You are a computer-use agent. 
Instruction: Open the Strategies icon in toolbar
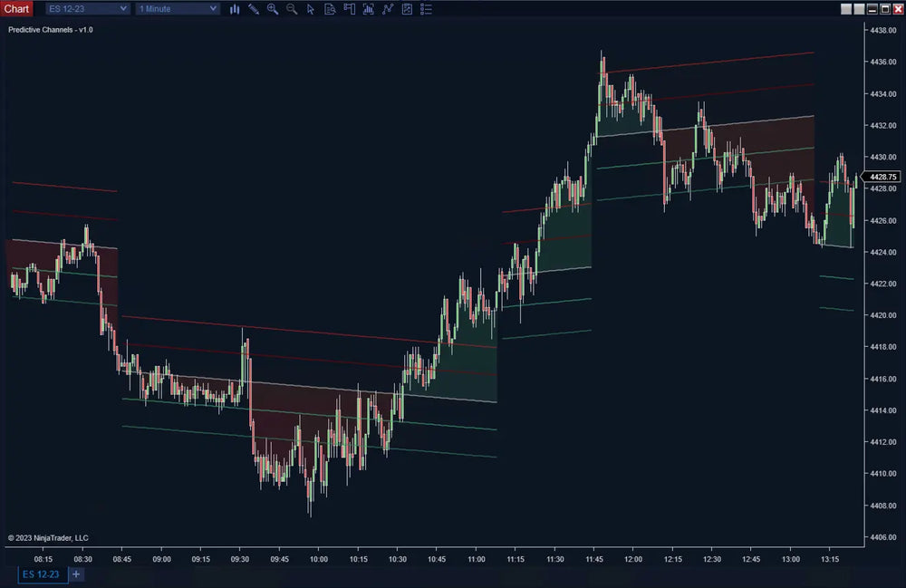pos(388,9)
